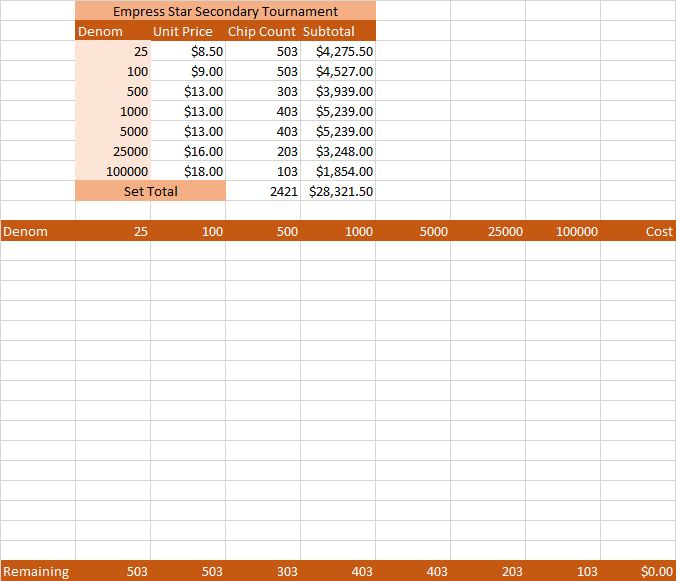Viewport: 676px width, 581px height.
Task: Select the $0.00 remaining cost cell
Action: click(639, 571)
